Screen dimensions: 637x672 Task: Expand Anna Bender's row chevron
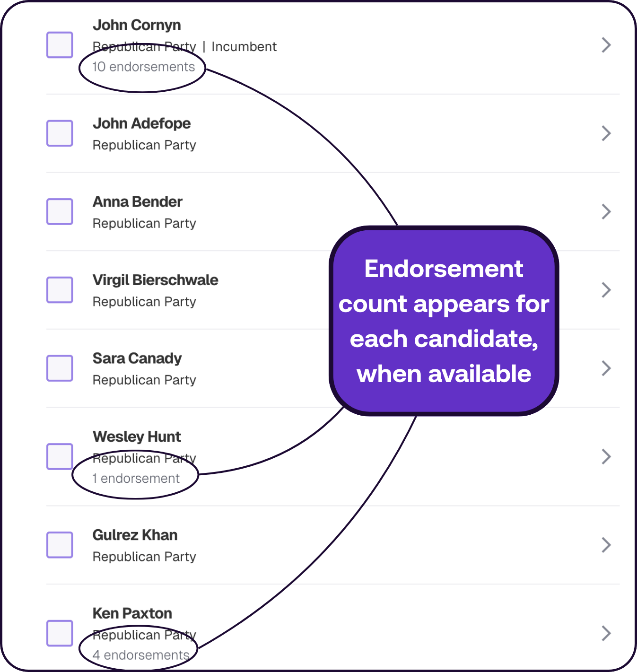click(x=607, y=211)
